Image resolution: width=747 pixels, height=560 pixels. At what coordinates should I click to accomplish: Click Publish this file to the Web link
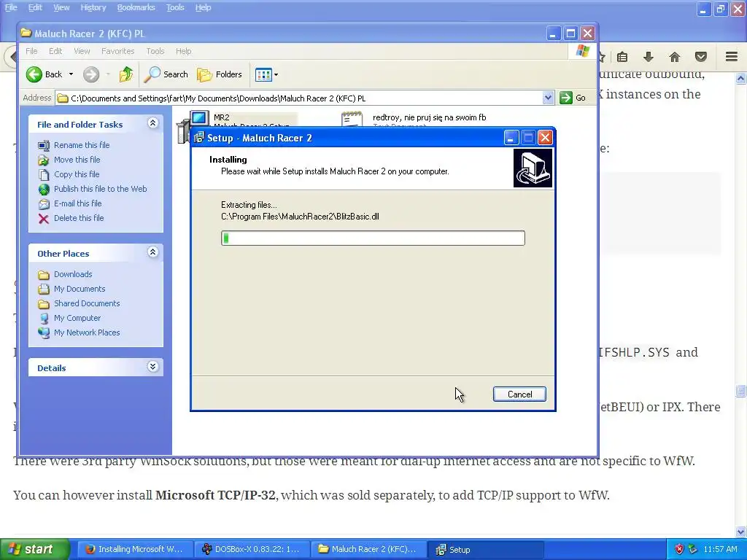tap(100, 189)
